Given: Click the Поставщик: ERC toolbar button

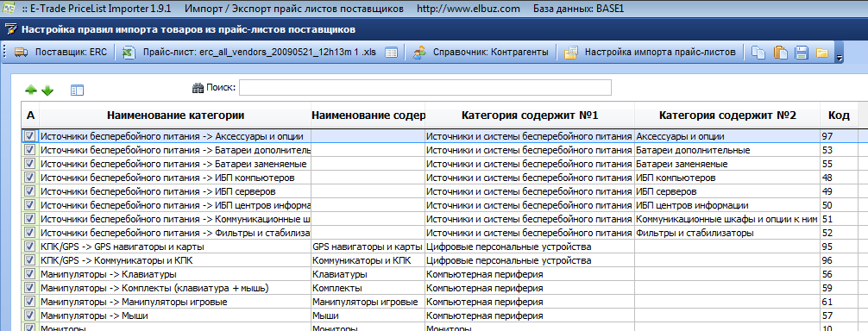Looking at the screenshot, I should [60, 53].
